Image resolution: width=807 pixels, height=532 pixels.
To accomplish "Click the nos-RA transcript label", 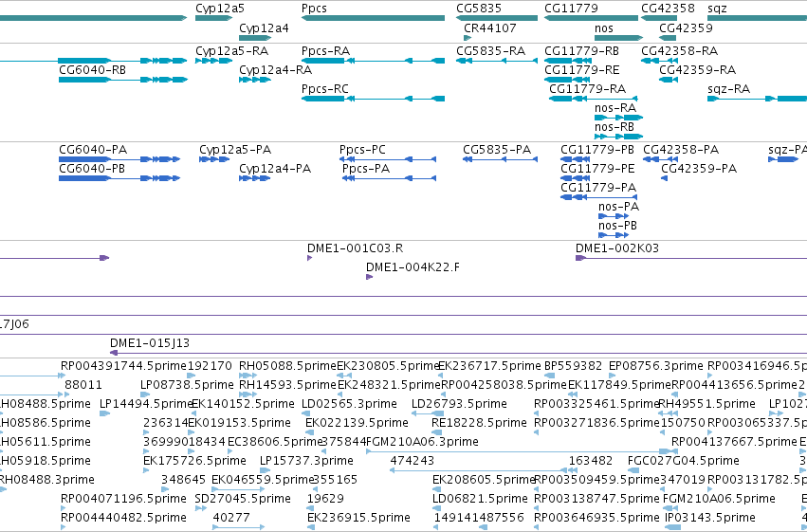I will coord(615,108).
